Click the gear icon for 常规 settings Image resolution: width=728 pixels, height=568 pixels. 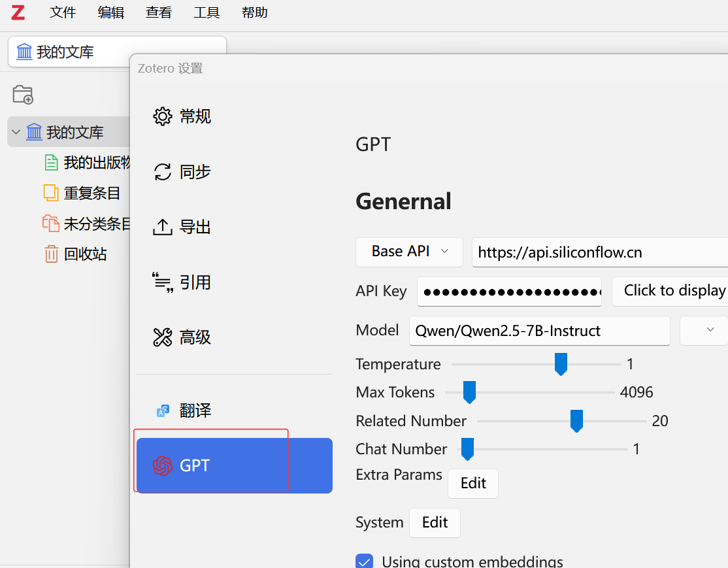coord(163,116)
